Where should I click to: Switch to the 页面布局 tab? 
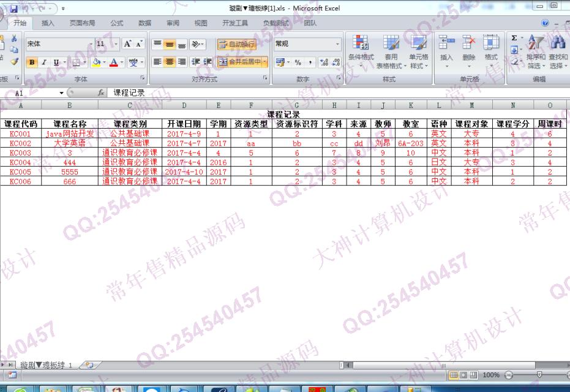(x=82, y=23)
